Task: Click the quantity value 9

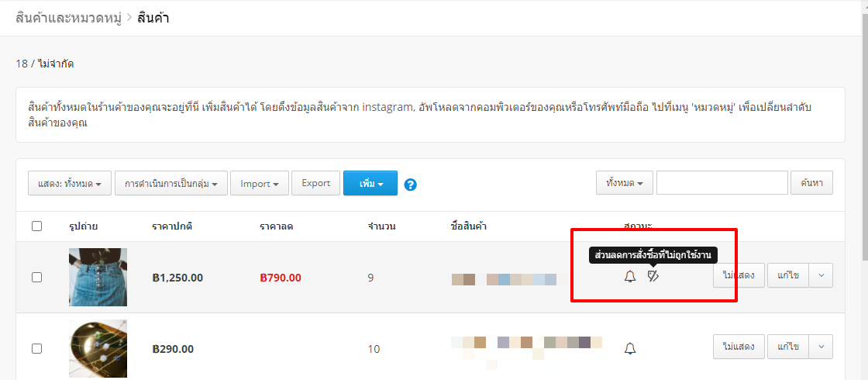Action: [x=370, y=278]
